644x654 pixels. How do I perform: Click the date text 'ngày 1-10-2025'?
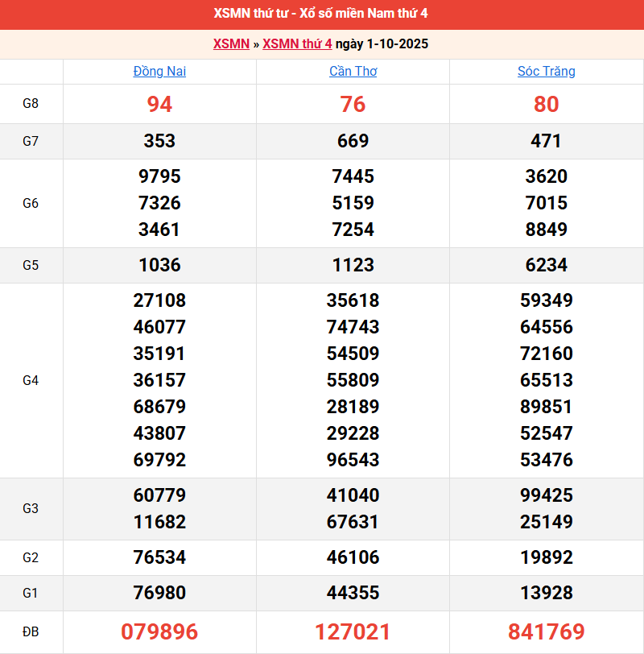[382, 44]
